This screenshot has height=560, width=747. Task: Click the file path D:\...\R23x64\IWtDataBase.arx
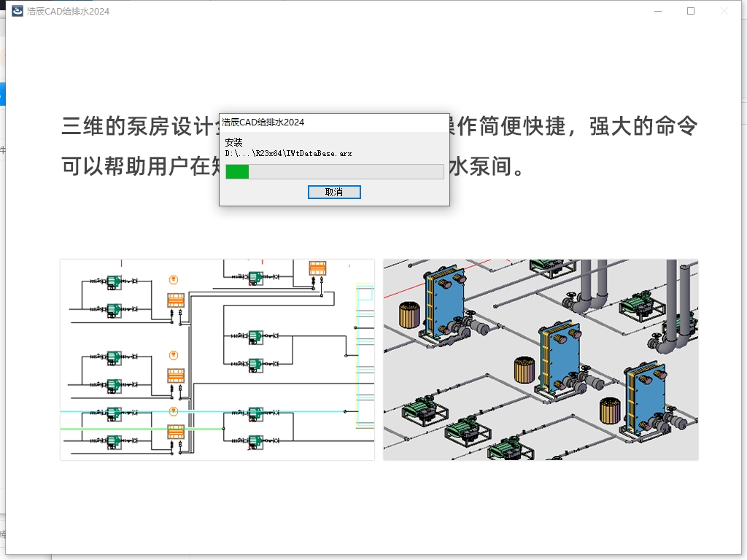288,153
